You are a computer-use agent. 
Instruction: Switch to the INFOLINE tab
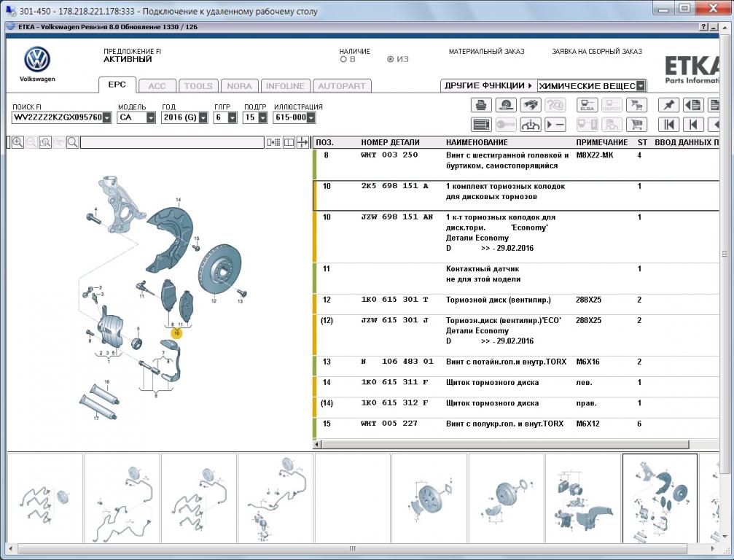(x=286, y=86)
